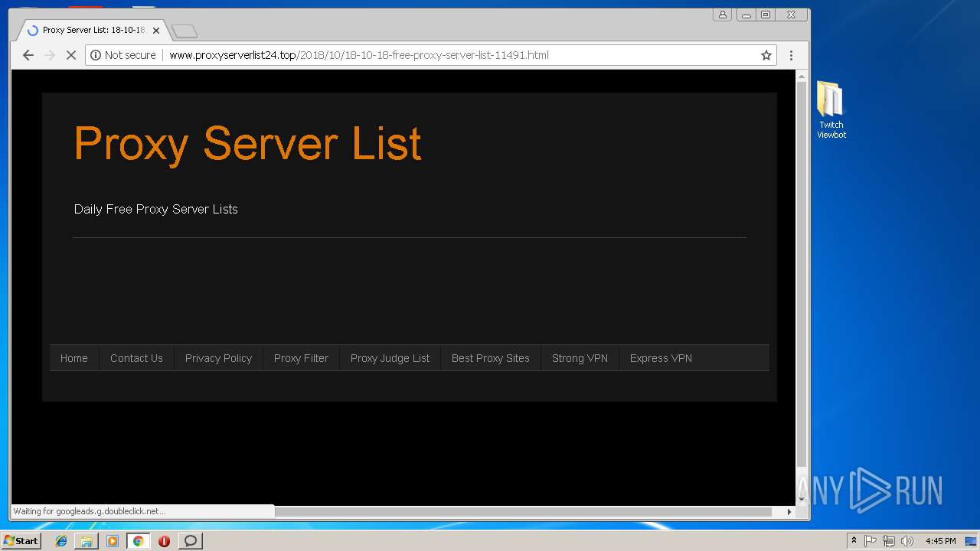The image size is (980, 551).
Task: Go to Proxy Filter
Action: point(301,358)
